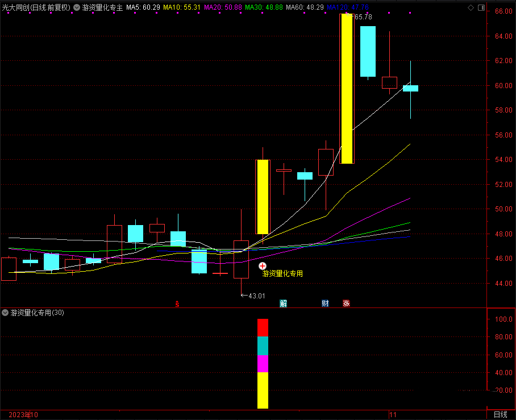
Task: Click the red plus signal marker icon
Action: coord(263,265)
